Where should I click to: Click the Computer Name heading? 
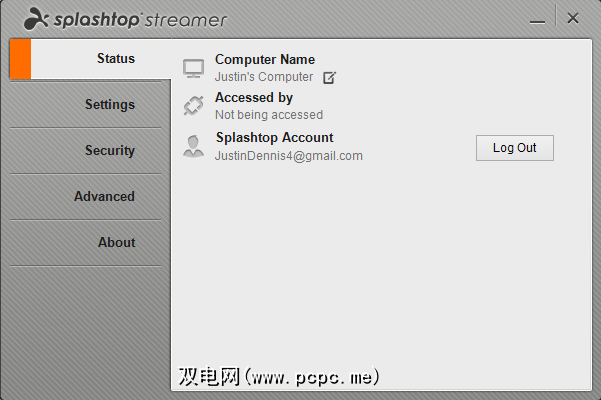coord(265,59)
